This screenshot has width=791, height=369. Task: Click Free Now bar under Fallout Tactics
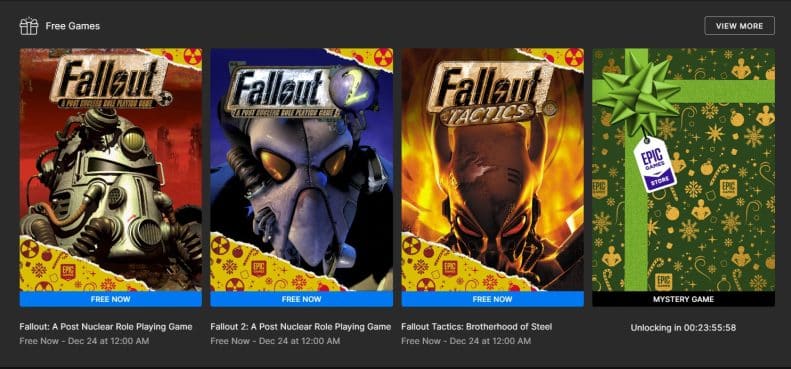(492, 299)
